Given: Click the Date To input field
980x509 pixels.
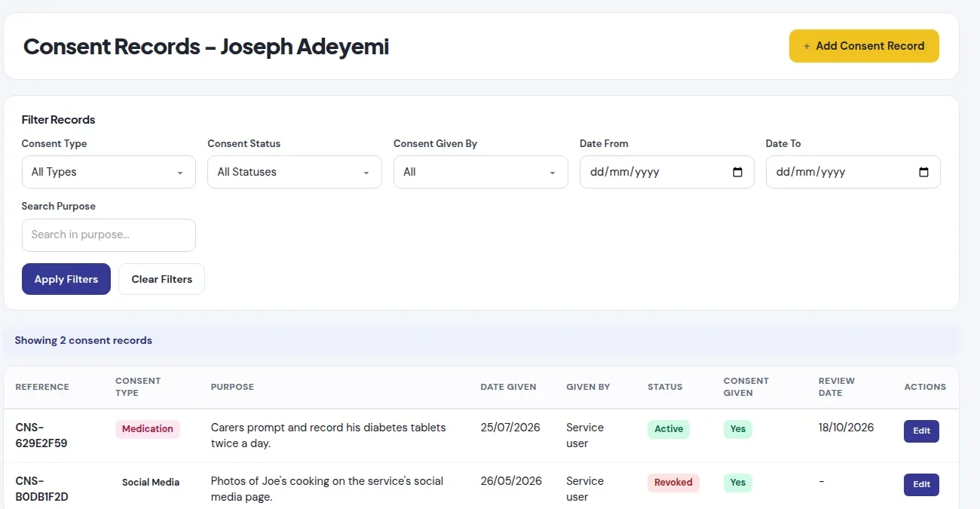Looking at the screenshot, I should tap(853, 172).
